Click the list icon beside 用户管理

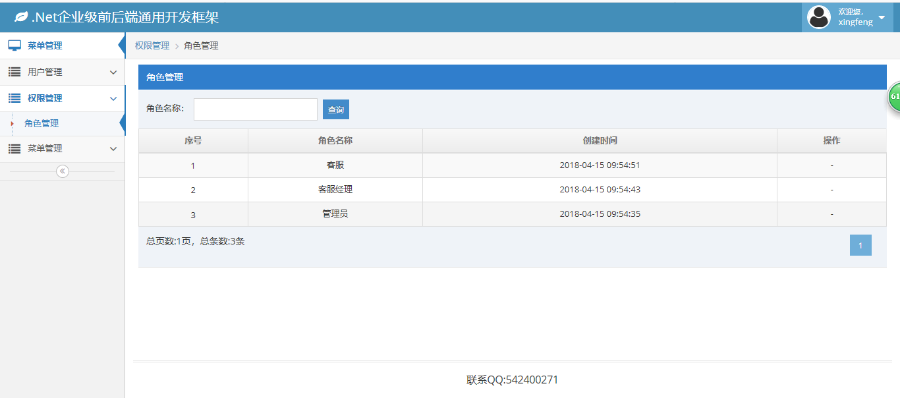tap(15, 72)
